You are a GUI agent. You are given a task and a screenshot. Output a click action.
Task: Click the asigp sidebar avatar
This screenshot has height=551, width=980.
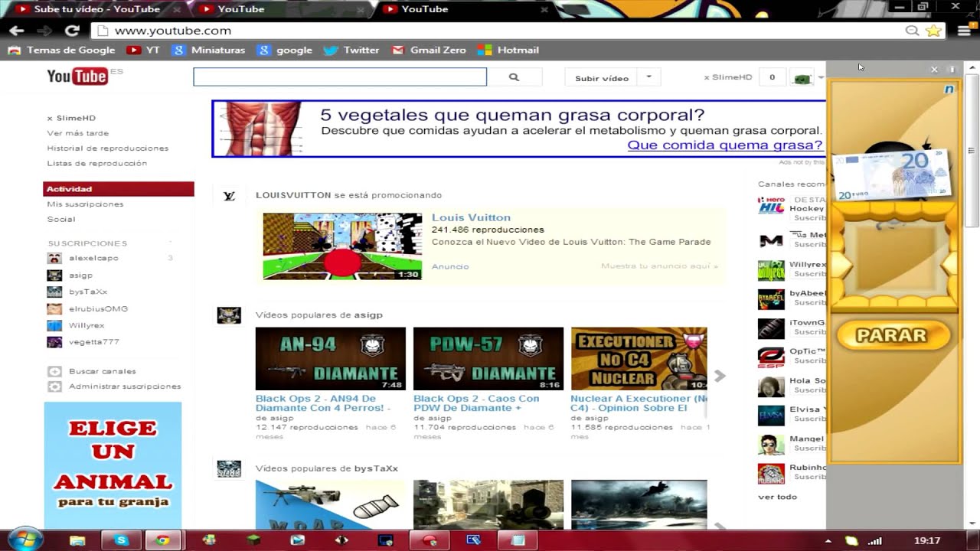(x=54, y=275)
